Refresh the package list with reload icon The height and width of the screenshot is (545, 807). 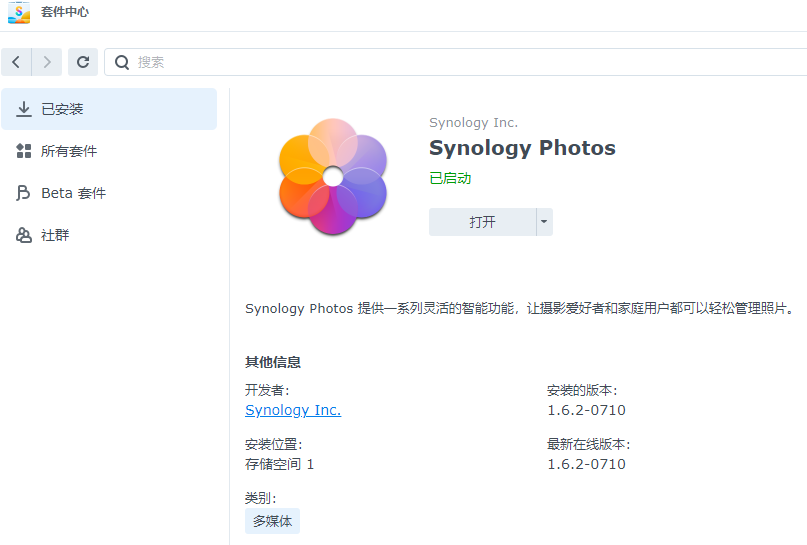(83, 62)
